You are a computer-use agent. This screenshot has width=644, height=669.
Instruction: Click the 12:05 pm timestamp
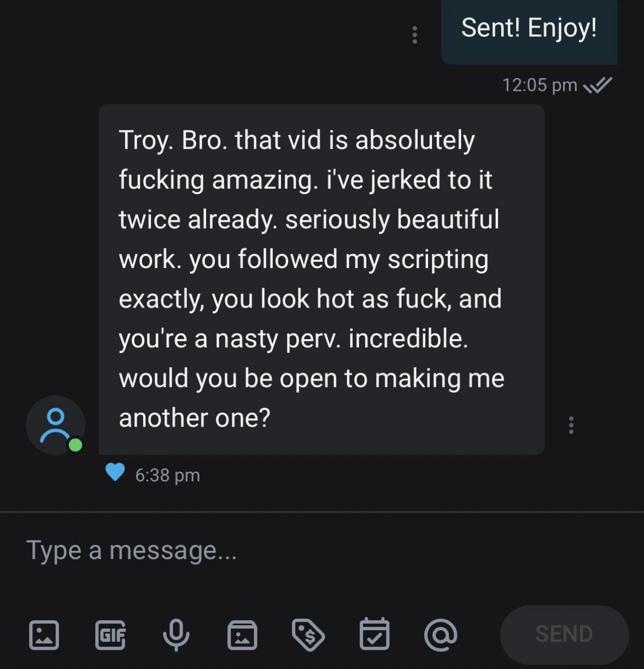539,85
